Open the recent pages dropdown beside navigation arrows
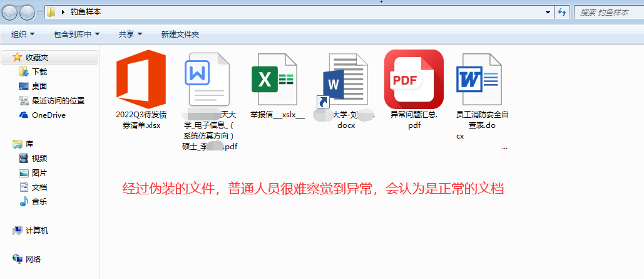 coord(39,13)
